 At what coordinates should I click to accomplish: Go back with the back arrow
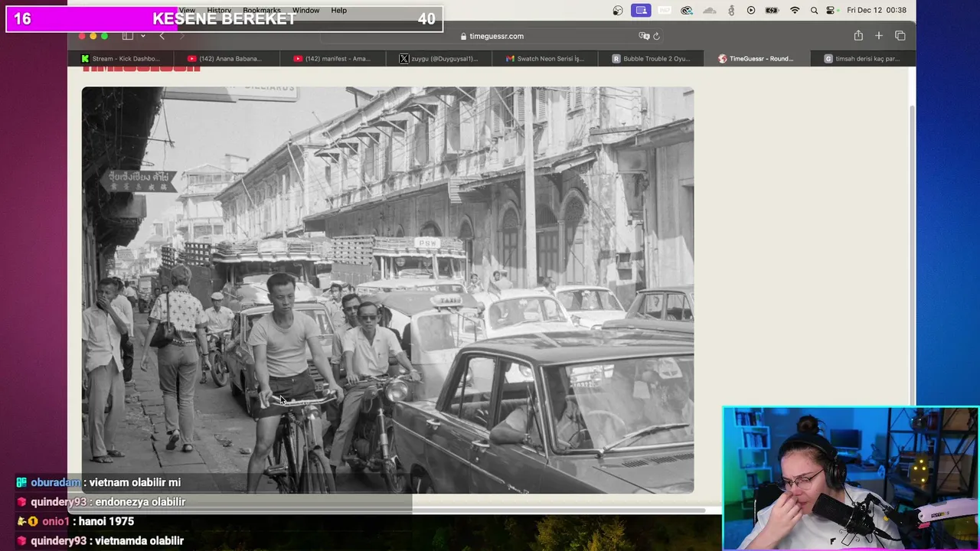(x=162, y=36)
